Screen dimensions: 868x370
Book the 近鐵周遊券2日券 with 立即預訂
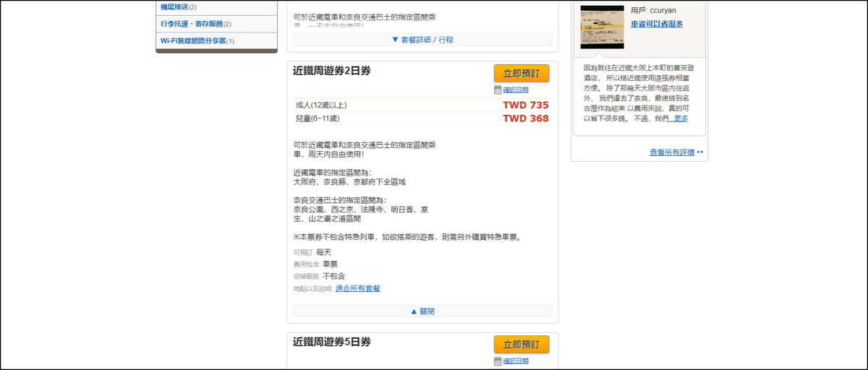tap(522, 73)
